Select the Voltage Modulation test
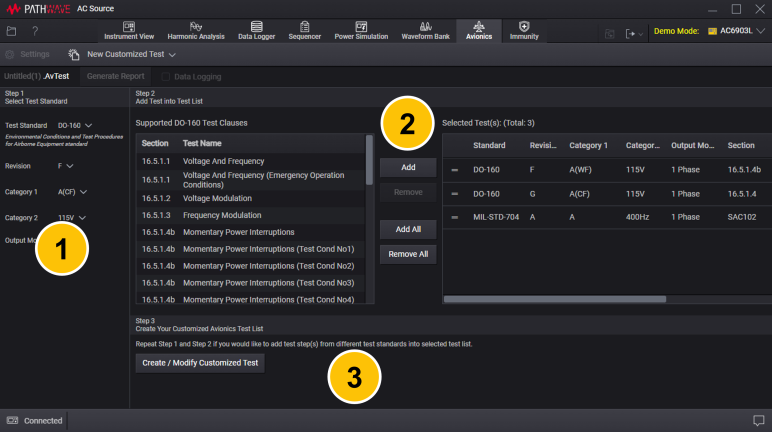 (x=250, y=198)
